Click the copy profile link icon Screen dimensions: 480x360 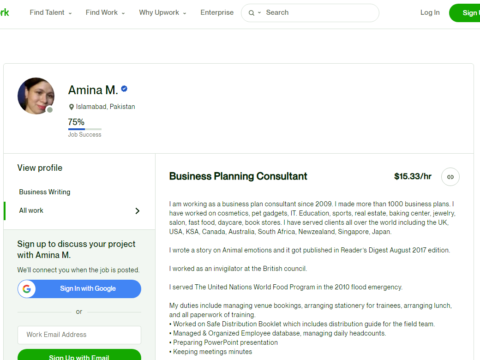(x=450, y=177)
